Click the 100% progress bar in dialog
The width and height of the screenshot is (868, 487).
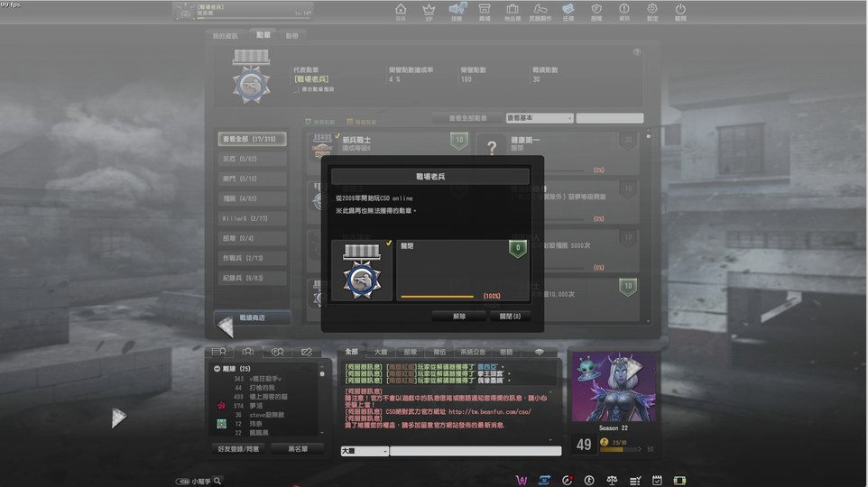click(438, 297)
